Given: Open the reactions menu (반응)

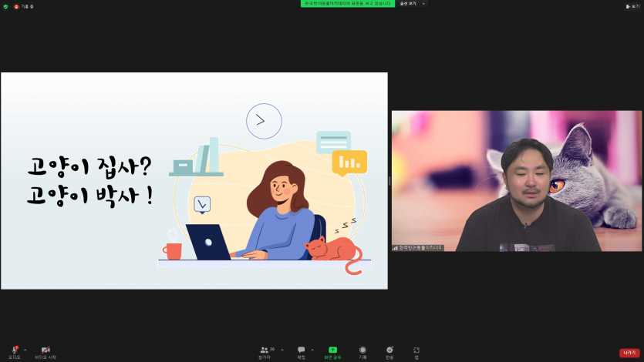Looking at the screenshot, I should tap(389, 352).
